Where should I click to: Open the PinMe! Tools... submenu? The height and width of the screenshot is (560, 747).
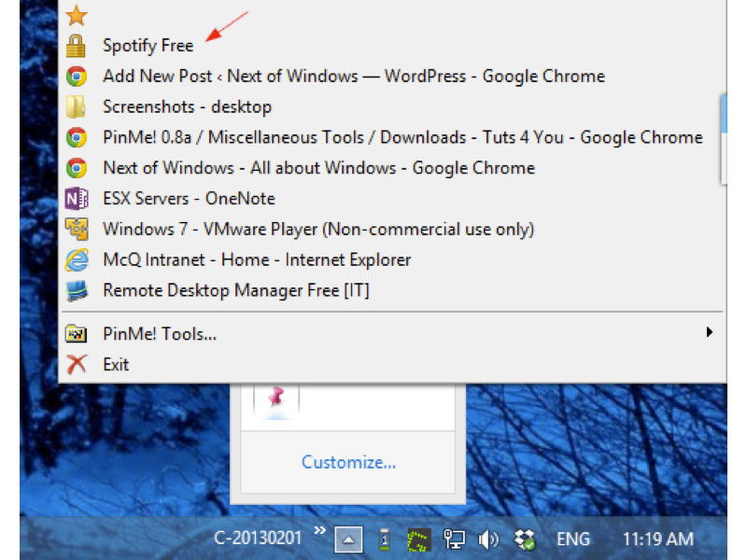click(391, 334)
